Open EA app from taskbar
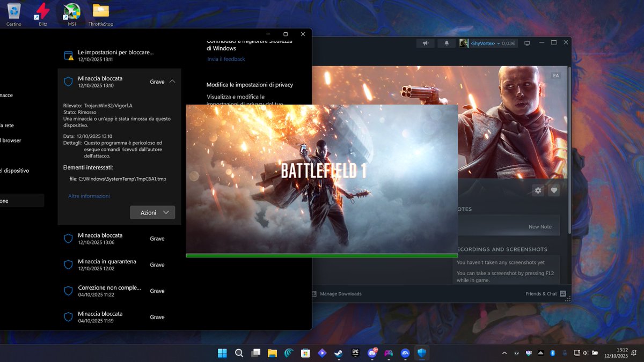 tap(405, 353)
